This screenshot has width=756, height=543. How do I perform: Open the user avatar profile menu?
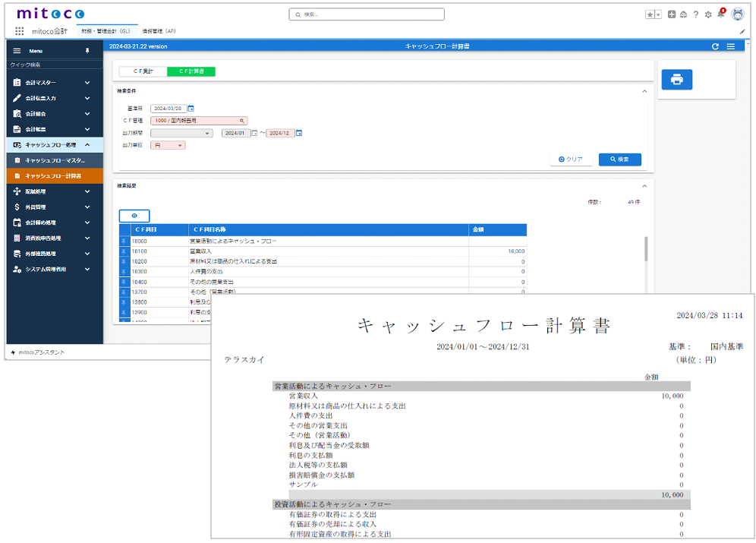(x=738, y=14)
